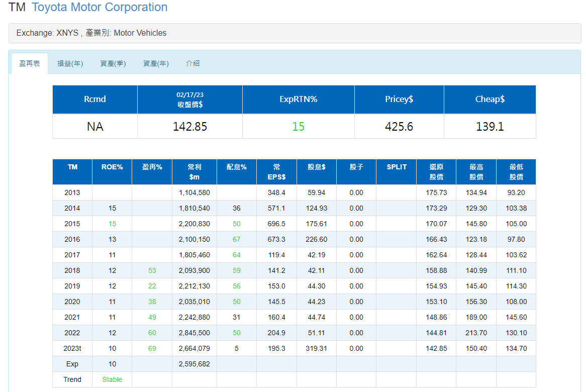This screenshot has width=586, height=392.
Task: Click the 最高股價 column header
Action: [476, 172]
